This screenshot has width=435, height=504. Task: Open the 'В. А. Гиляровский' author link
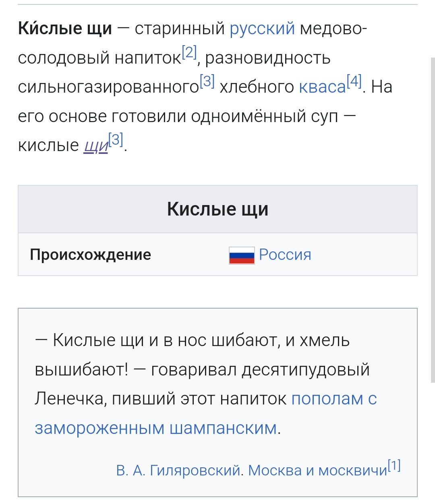point(178,470)
